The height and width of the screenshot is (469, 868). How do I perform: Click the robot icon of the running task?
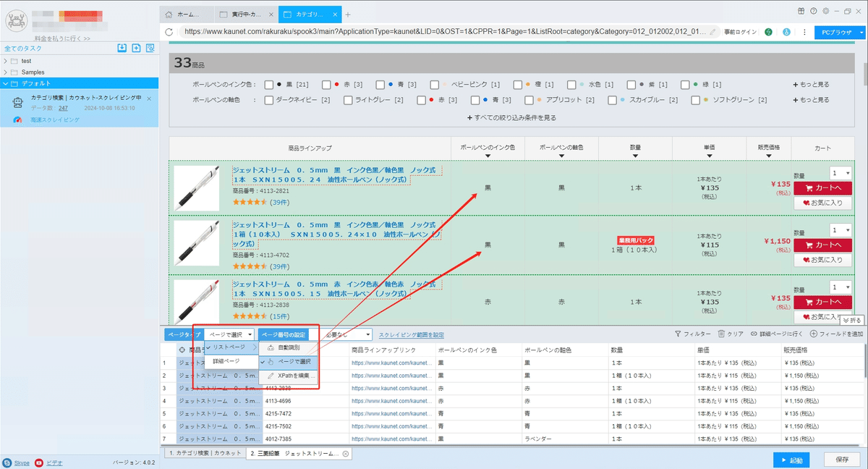pyautogui.click(x=17, y=103)
